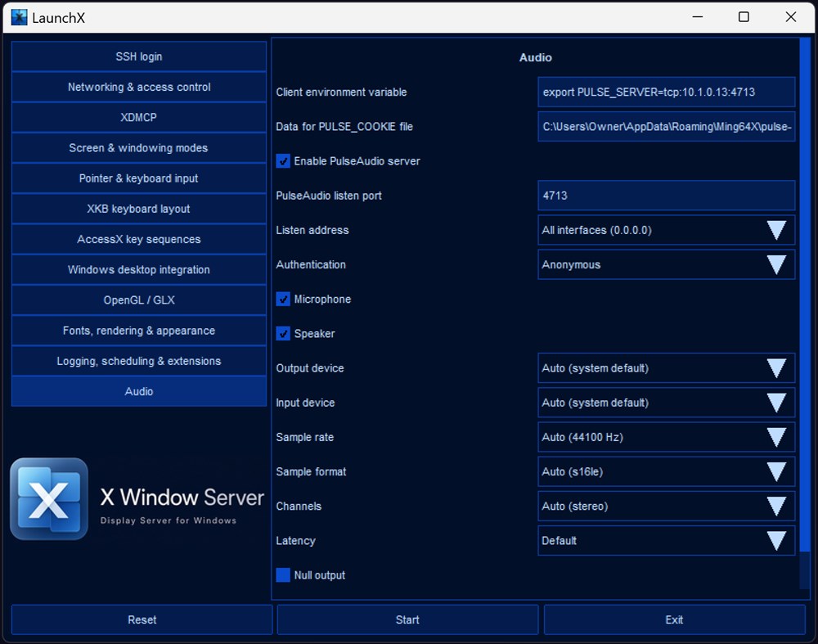Viewport: 818px width, 644px height.
Task: Minimize the LaunchX window
Action: click(x=698, y=16)
